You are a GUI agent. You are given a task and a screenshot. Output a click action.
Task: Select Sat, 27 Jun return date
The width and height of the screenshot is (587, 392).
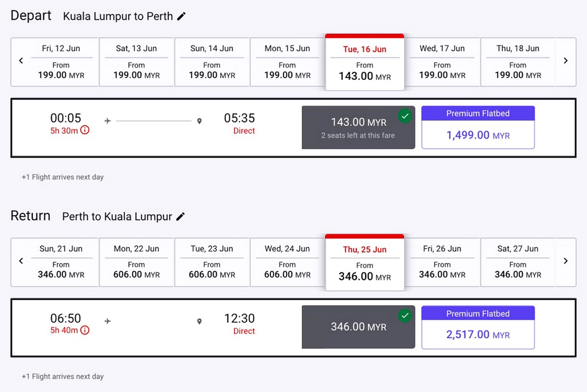tap(518, 262)
